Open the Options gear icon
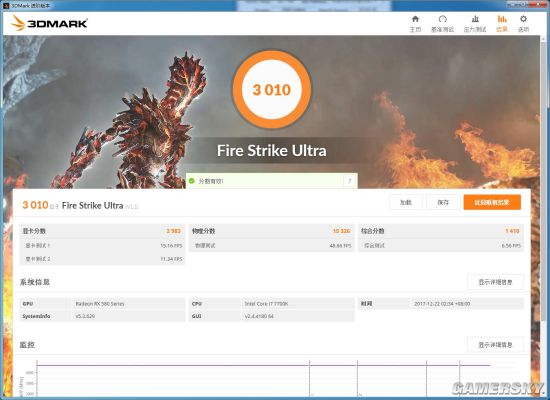550x400 pixels. click(x=523, y=19)
